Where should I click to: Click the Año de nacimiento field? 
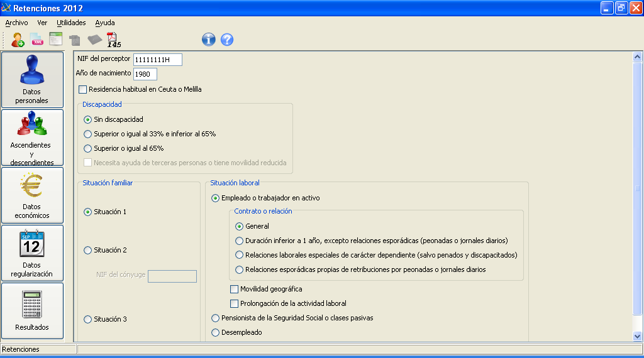pyautogui.click(x=145, y=74)
